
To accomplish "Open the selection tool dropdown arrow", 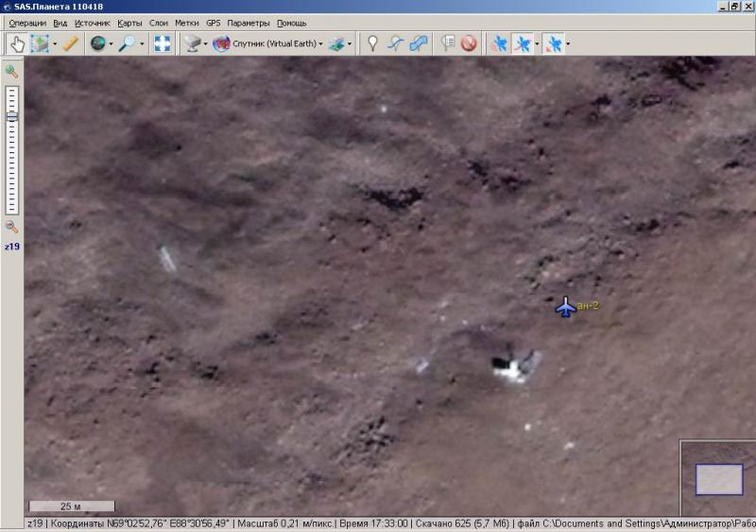I will point(55,43).
